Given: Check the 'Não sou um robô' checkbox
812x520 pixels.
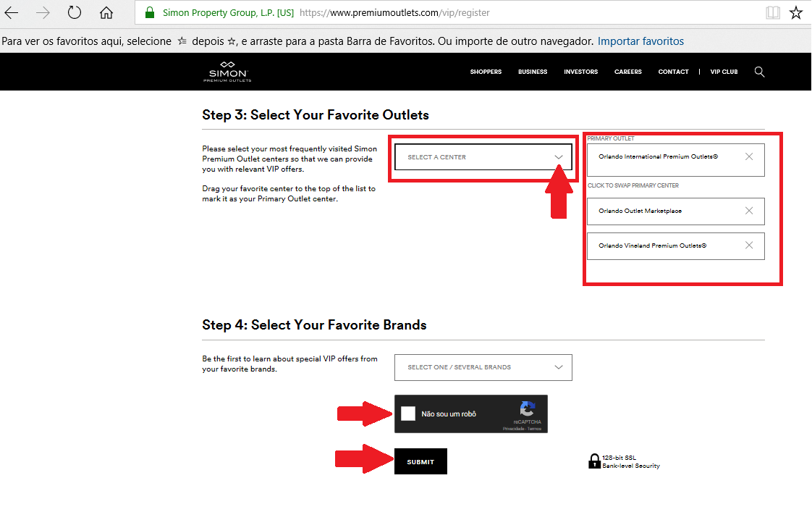Looking at the screenshot, I should coord(408,414).
